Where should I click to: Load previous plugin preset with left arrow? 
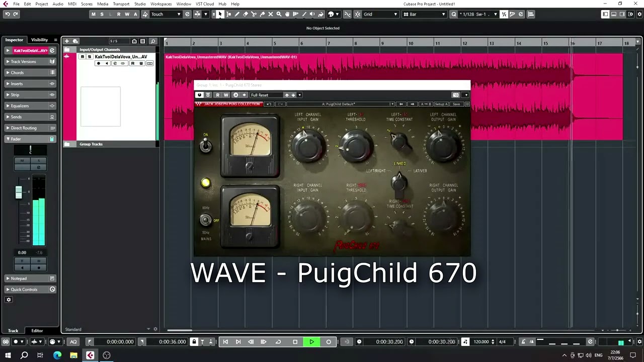(x=401, y=104)
